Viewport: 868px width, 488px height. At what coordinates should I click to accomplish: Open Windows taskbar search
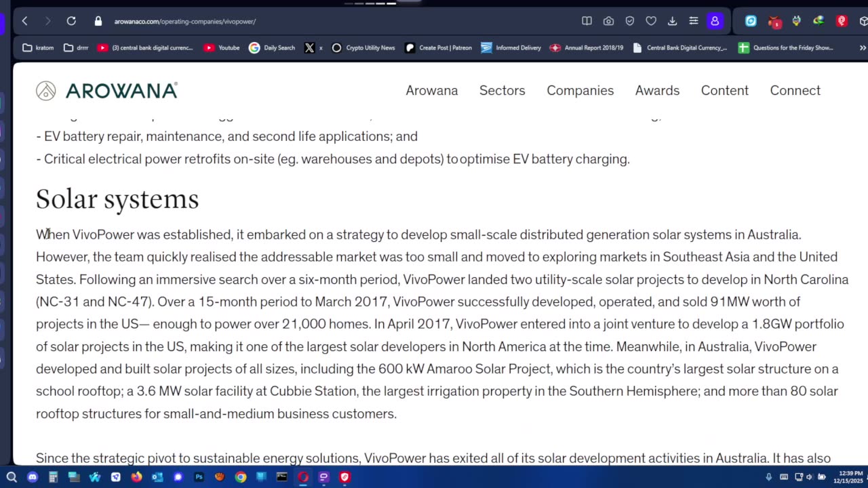tap(12, 477)
